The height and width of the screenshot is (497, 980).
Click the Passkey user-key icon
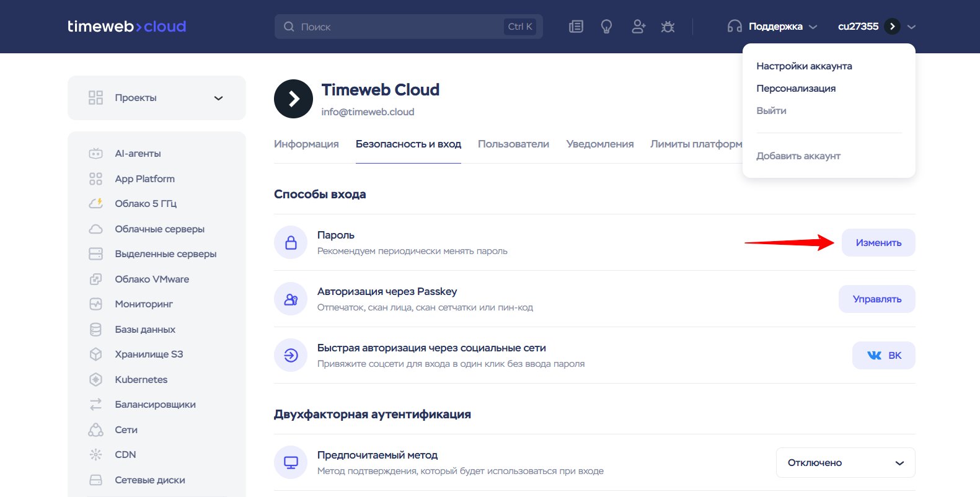pos(291,299)
